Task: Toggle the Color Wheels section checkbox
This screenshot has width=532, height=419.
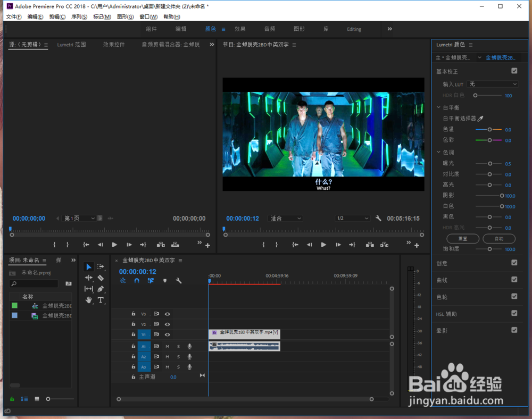Action: click(514, 296)
